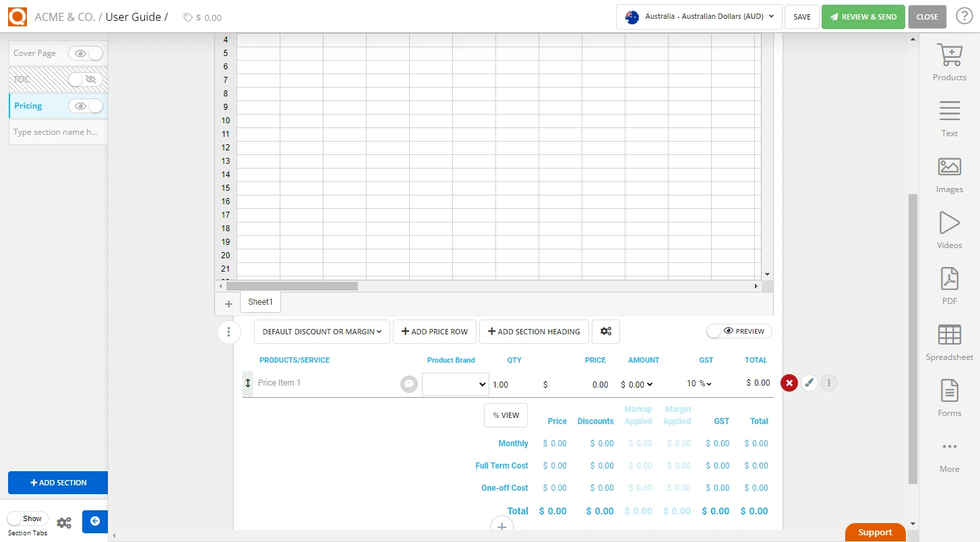Insert a Text element from the sidebar

(x=949, y=118)
